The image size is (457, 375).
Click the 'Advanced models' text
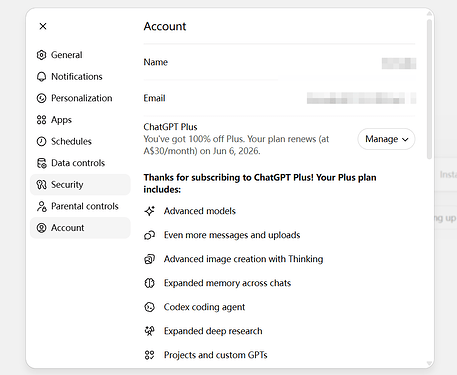(x=200, y=211)
